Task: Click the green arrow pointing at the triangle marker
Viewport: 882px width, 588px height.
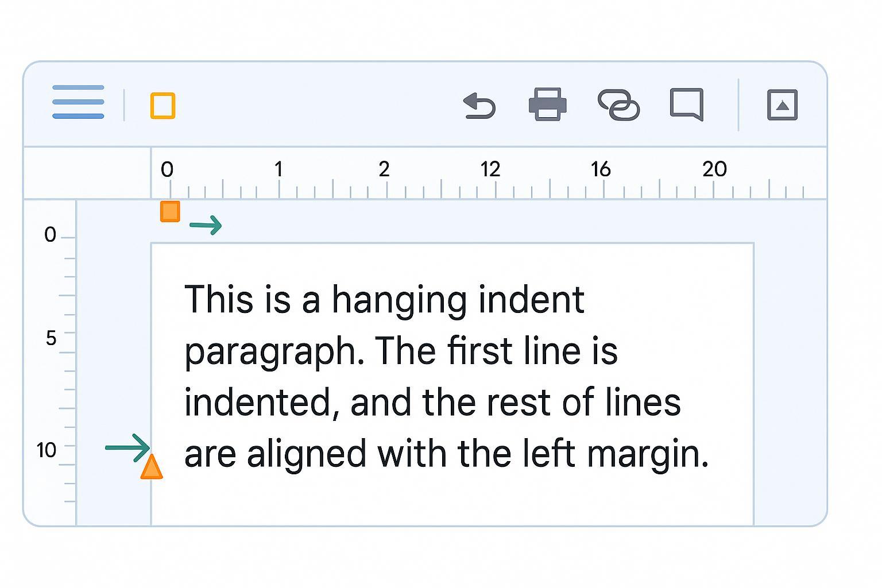Action: pos(127,447)
